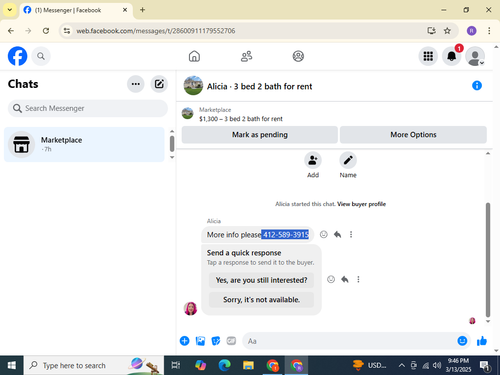Viewport: 500px width, 375px height.
Task: Open Chrome three-dot menu
Action: [489, 31]
